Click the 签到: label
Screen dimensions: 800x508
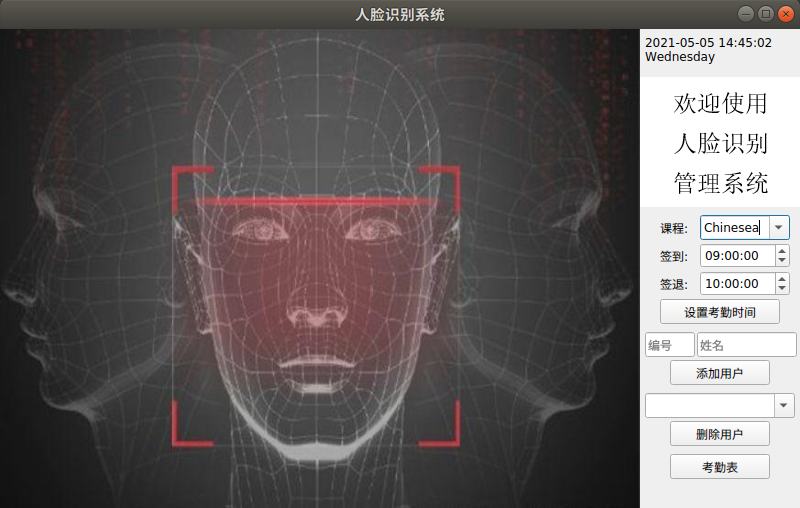tap(673, 257)
